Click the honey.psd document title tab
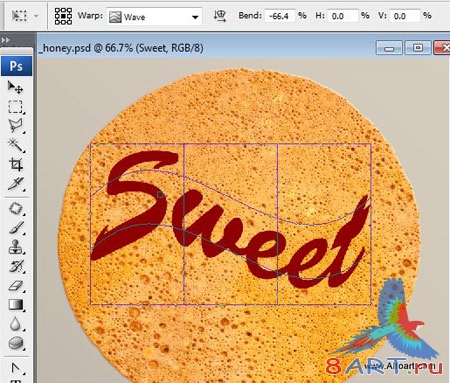 click(x=121, y=48)
